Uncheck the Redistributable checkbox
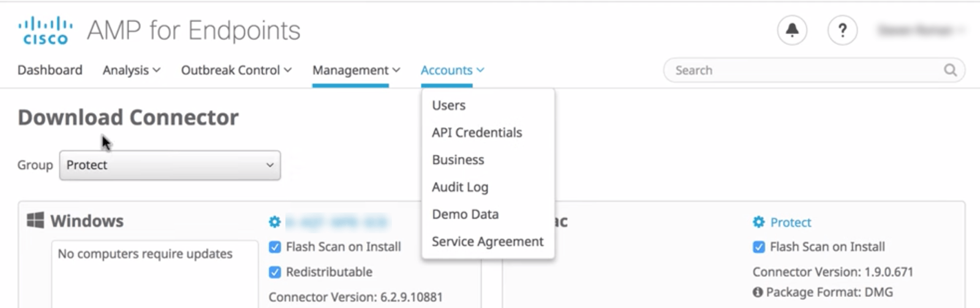This screenshot has width=980, height=308. 275,272
